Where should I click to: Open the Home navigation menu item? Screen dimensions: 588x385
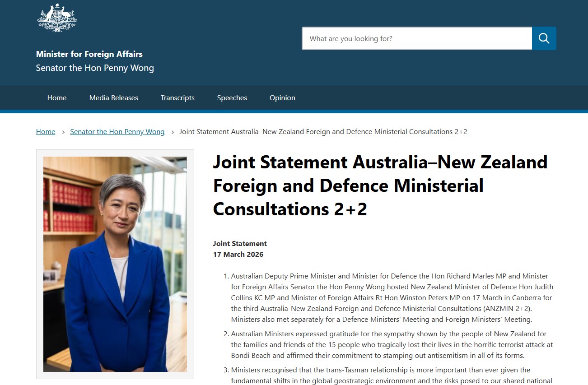coord(57,97)
